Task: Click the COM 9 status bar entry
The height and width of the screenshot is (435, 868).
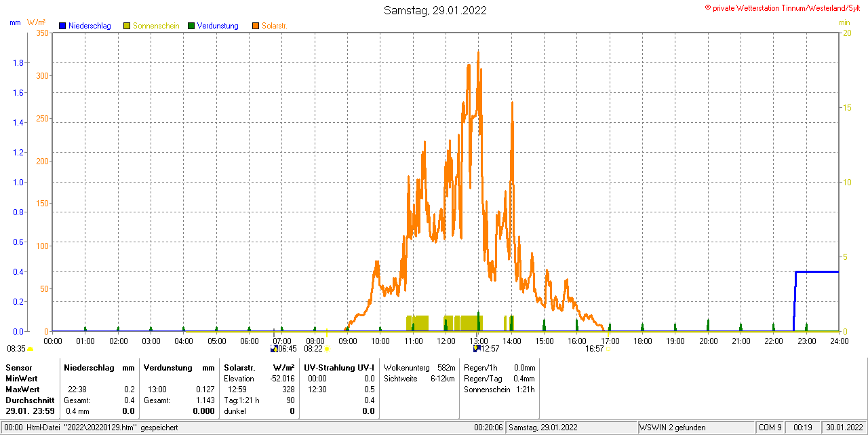Action: coord(770,428)
